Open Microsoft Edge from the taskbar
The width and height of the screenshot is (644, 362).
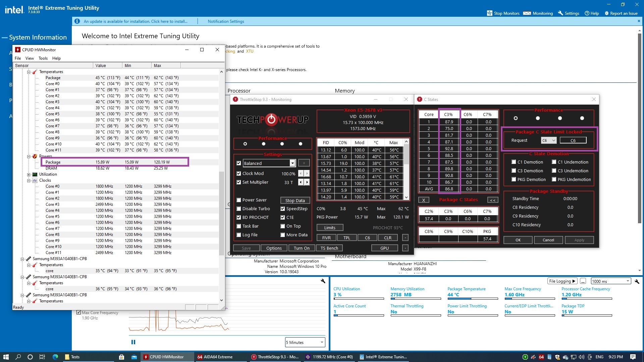tap(55, 357)
